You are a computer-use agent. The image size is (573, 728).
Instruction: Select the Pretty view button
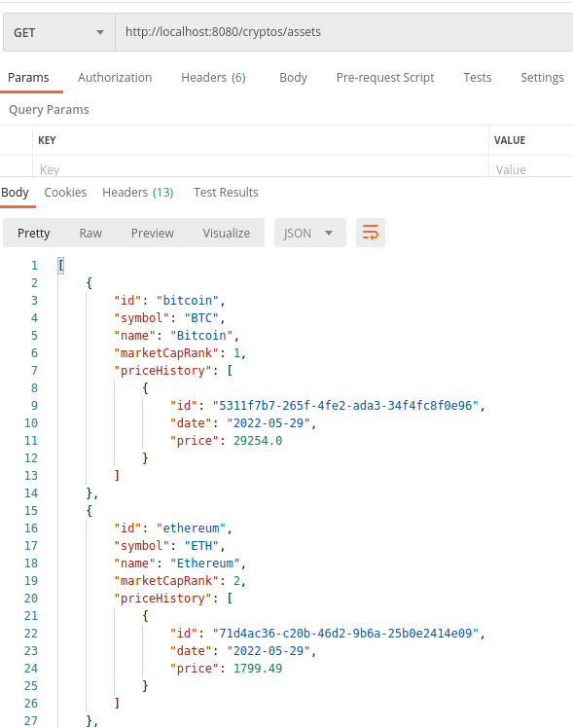click(x=33, y=233)
